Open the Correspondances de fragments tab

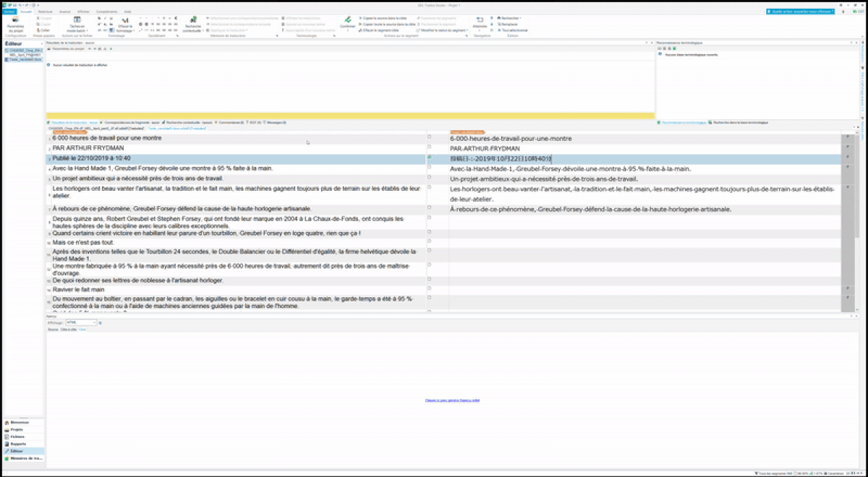[x=130, y=123]
